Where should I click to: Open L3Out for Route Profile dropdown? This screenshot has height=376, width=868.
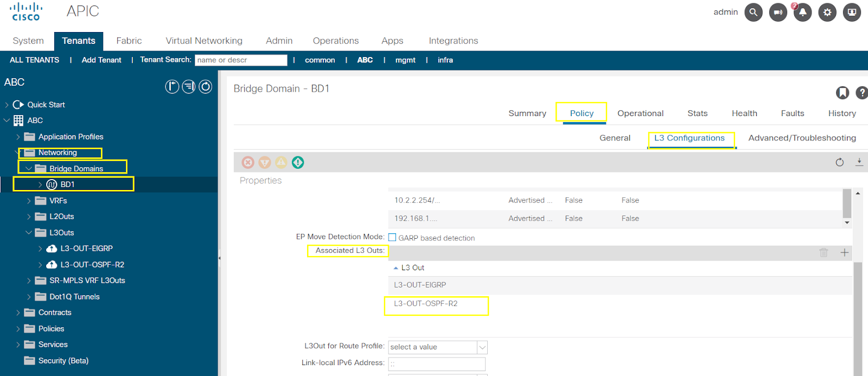482,347
